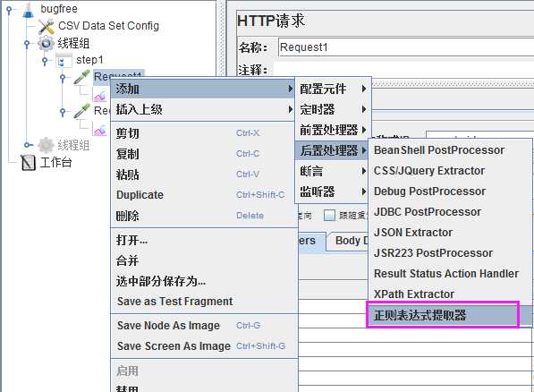The image size is (534, 392).
Task: Add a JSON Extractor
Action: pyautogui.click(x=450, y=233)
